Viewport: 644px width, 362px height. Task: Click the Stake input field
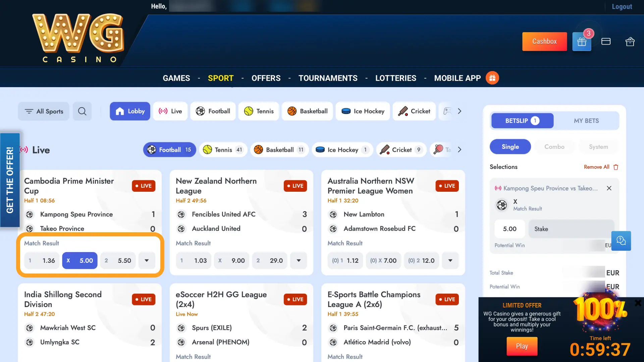pyautogui.click(x=571, y=229)
